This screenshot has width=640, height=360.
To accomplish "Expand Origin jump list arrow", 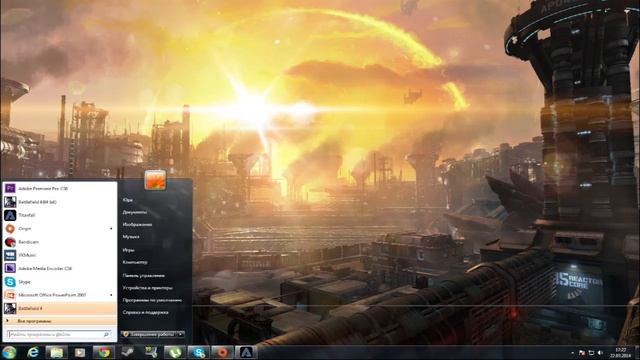I will (111, 229).
